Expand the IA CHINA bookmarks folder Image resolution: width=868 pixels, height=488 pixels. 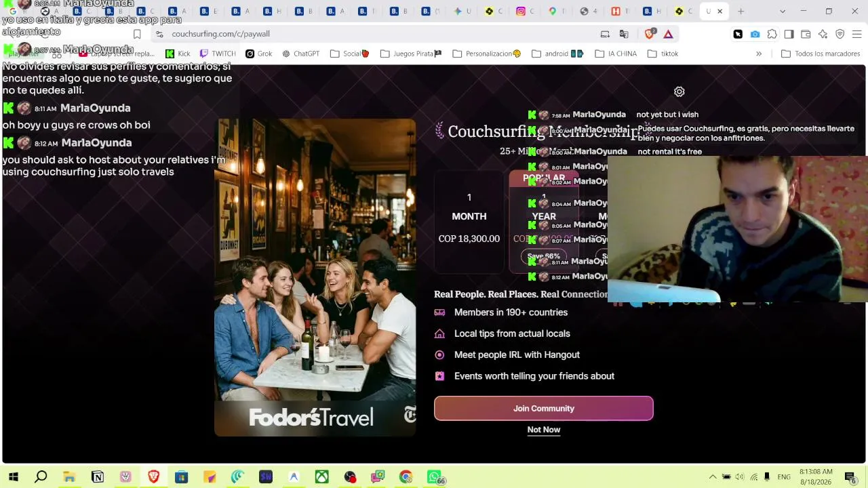click(616, 54)
